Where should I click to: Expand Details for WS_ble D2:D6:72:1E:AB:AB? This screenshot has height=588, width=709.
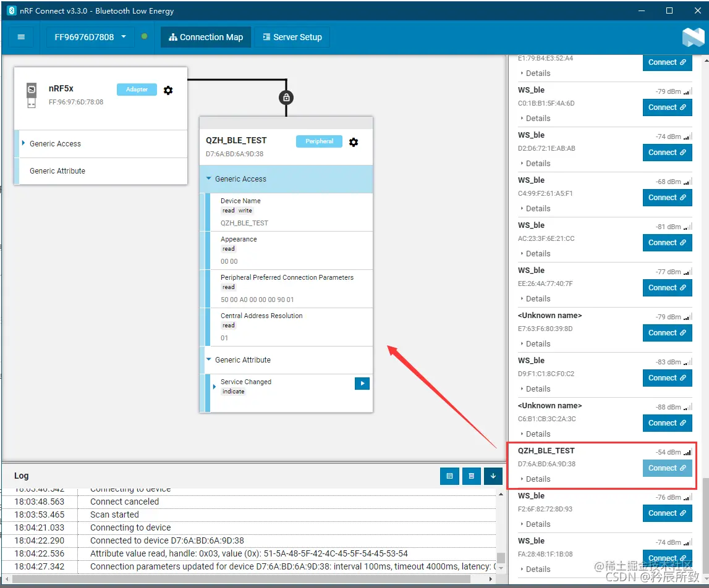pos(536,164)
